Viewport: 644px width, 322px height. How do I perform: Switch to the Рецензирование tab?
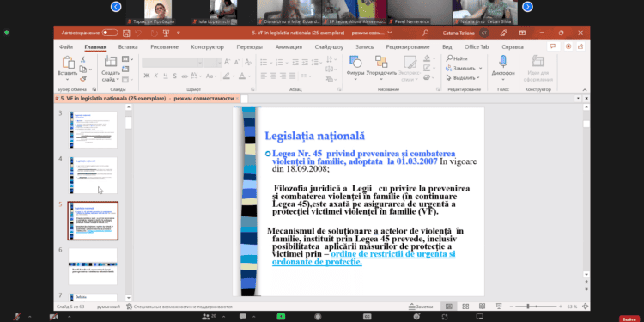click(x=407, y=47)
